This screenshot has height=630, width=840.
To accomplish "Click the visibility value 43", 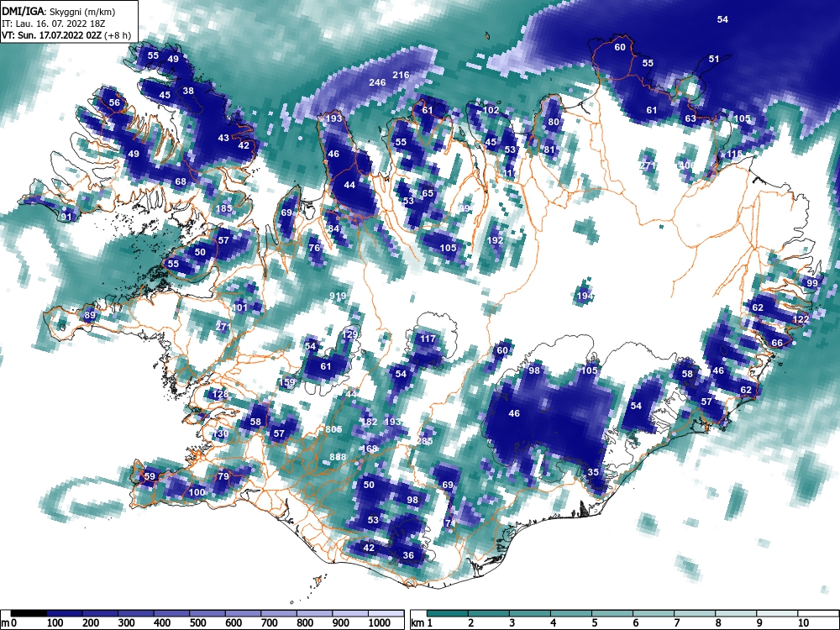I will [x=223, y=138].
